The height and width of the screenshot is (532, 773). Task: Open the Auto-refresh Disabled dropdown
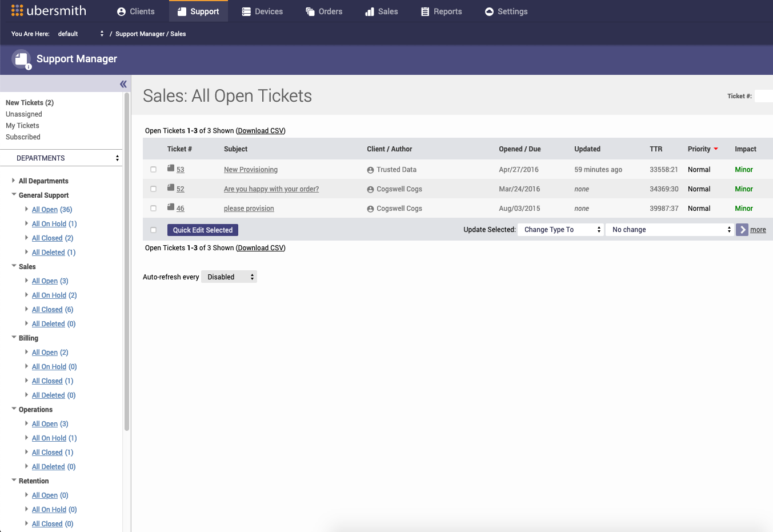[x=229, y=277]
